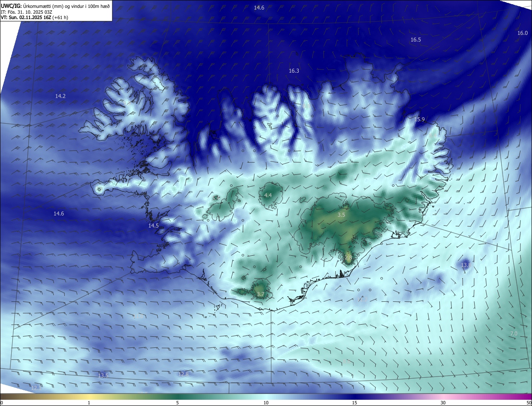
Task: Click the brown start of the color scale
Action: (4, 396)
